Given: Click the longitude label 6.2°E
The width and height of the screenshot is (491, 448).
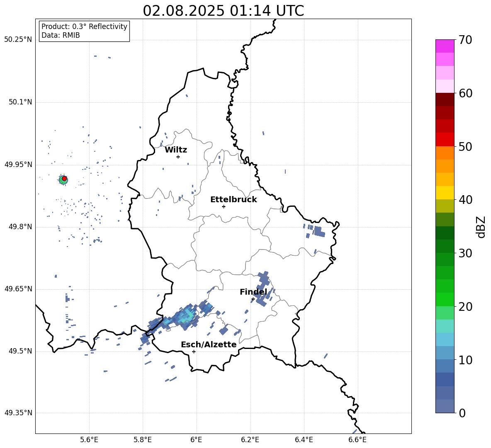Looking at the screenshot, I should pos(250,440).
